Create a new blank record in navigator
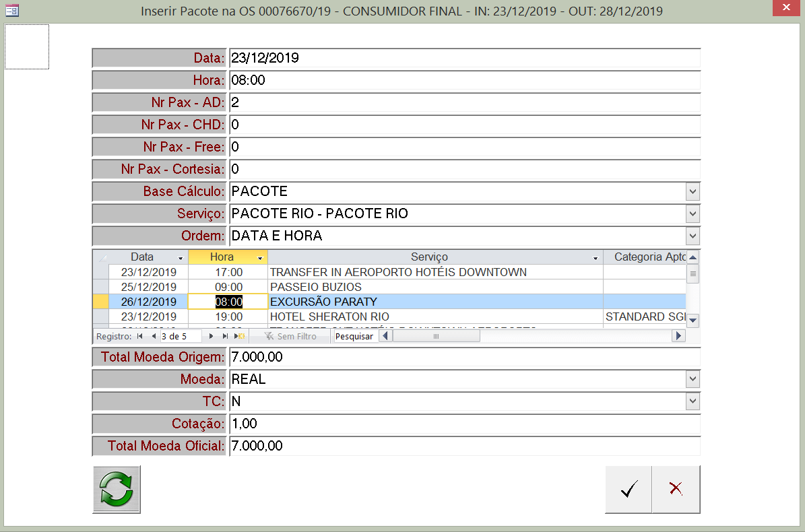 tap(240, 336)
